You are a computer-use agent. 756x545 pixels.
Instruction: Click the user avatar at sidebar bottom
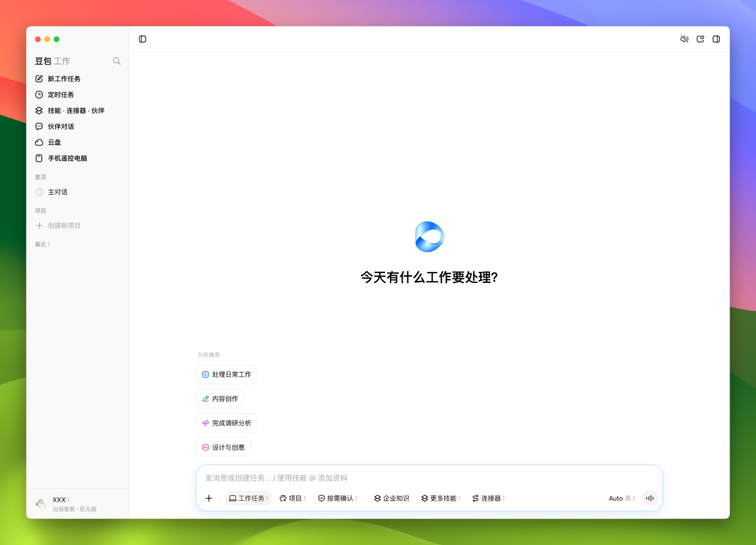click(41, 504)
